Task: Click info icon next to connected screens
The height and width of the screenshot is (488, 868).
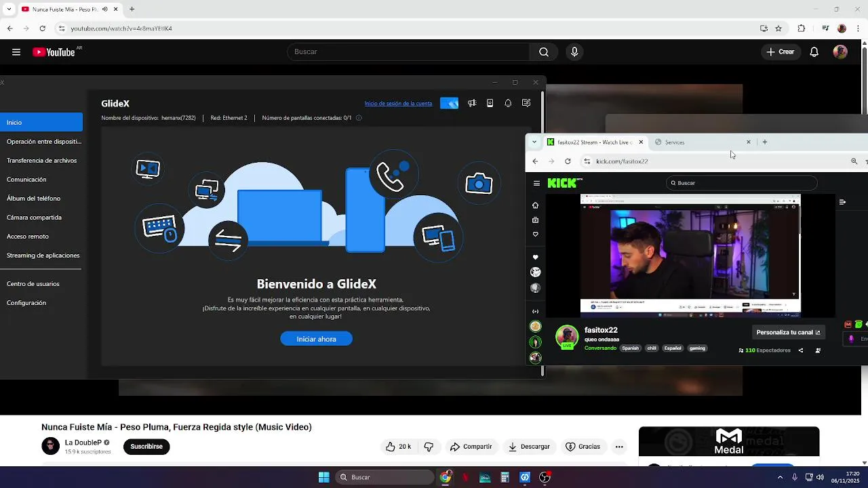Action: [359, 118]
